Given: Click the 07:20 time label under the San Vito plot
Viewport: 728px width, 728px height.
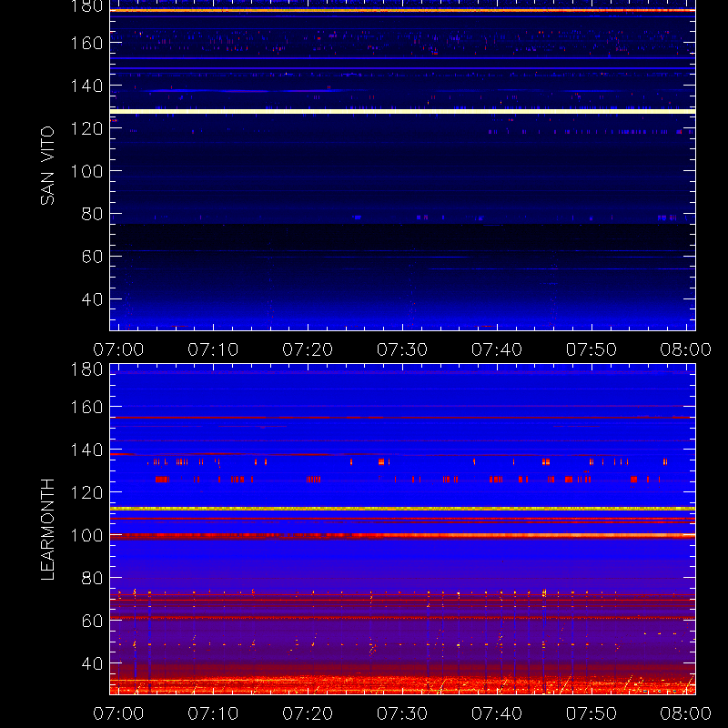Looking at the screenshot, I should click(x=308, y=349).
